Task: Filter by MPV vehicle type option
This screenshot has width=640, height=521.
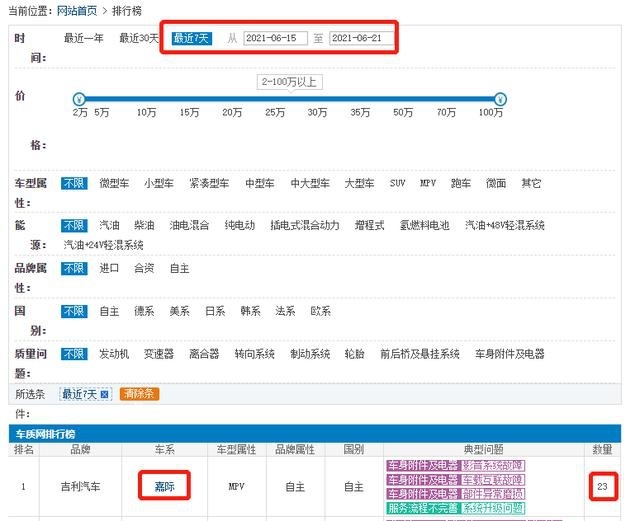Action: coord(428,183)
